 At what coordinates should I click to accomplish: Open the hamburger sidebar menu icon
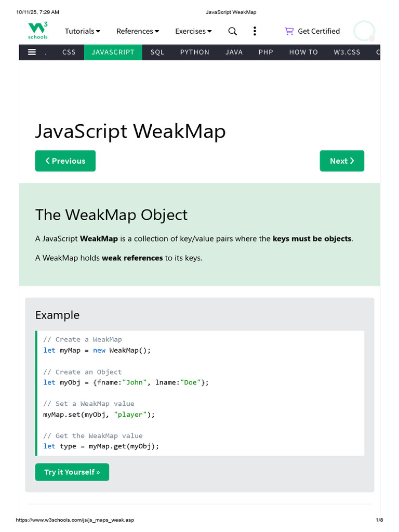point(32,52)
